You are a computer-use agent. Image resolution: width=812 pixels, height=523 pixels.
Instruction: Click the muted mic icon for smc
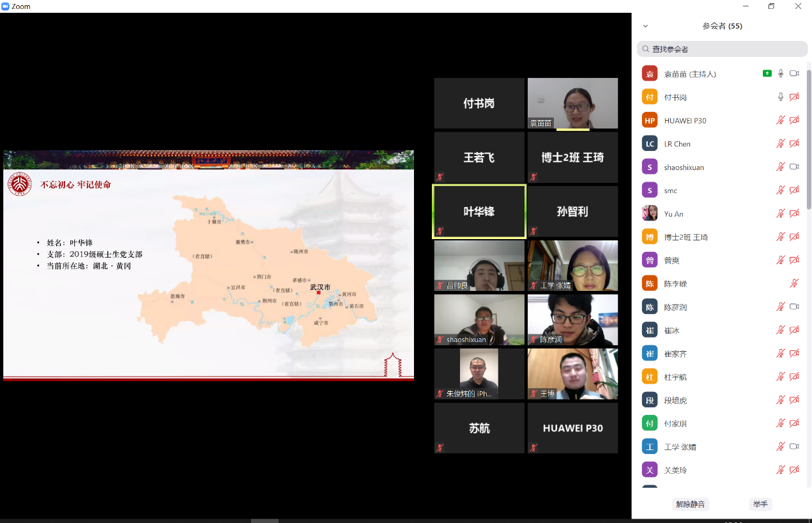780,191
